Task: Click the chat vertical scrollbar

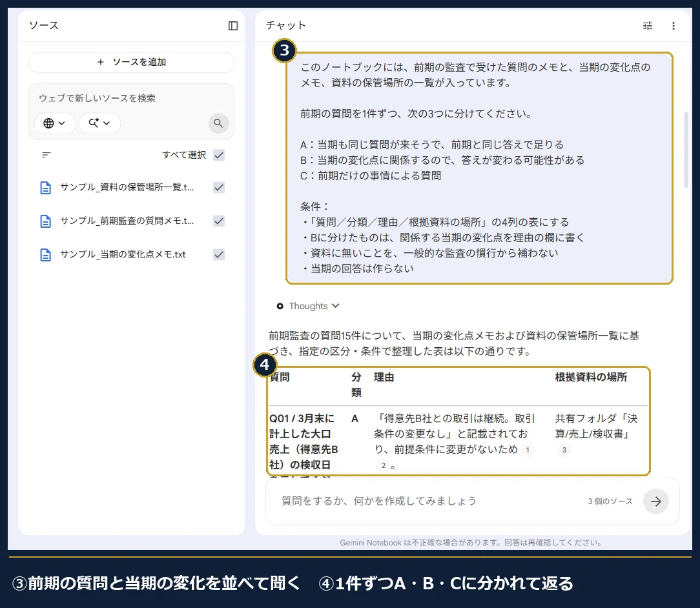Action: coord(686,150)
